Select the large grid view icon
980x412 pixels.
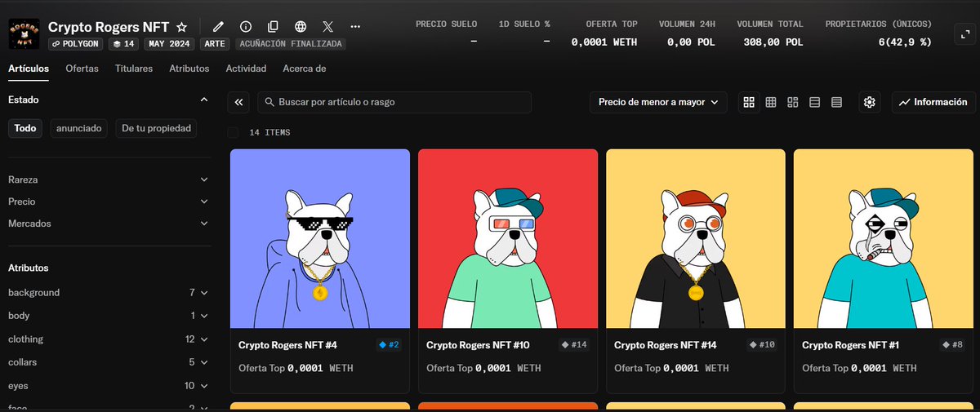(x=749, y=102)
